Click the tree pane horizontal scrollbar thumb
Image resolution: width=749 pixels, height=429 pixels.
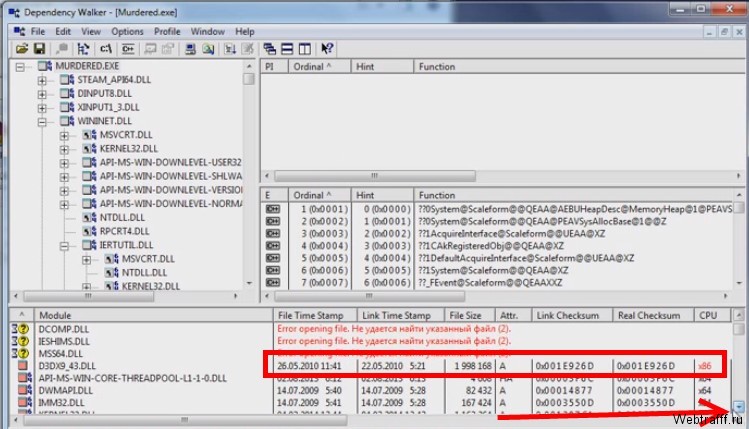click(x=89, y=296)
